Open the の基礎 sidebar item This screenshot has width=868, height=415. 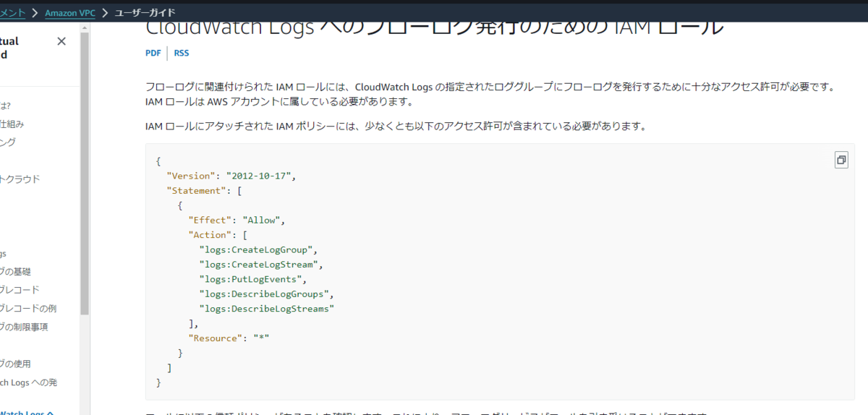(16, 271)
